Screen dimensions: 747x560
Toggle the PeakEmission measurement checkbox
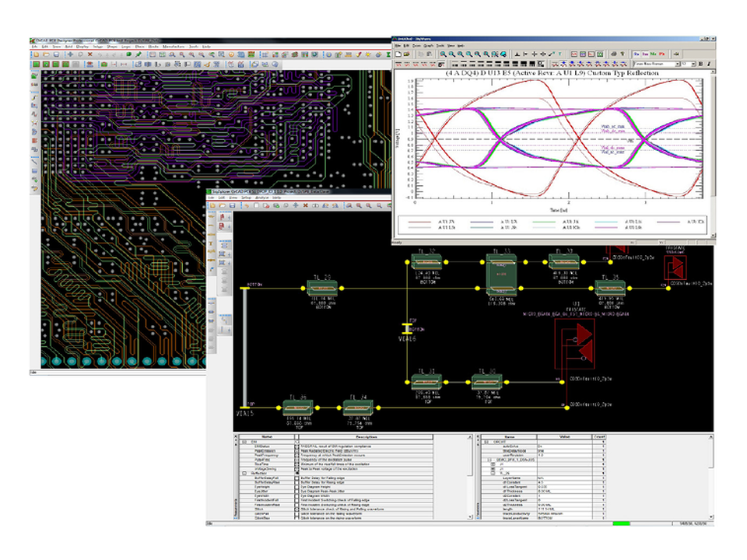pyautogui.click(x=296, y=450)
